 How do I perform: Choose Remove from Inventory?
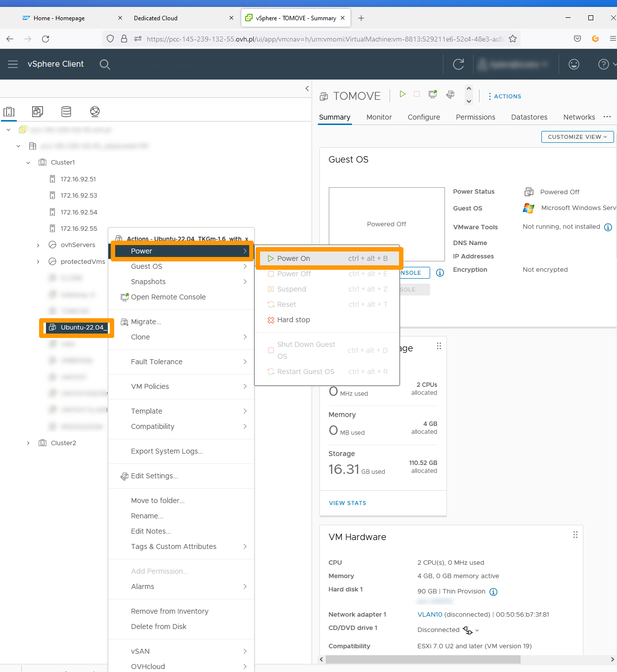click(181, 611)
